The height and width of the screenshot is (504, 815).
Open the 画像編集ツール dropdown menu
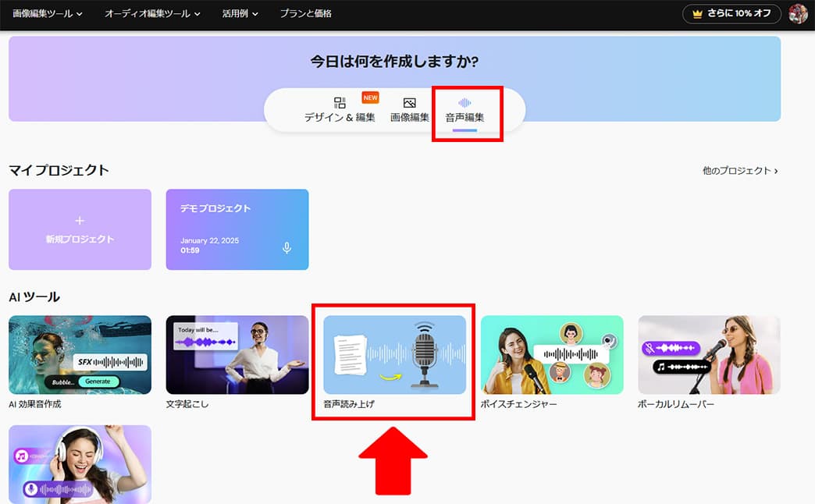click(x=48, y=14)
